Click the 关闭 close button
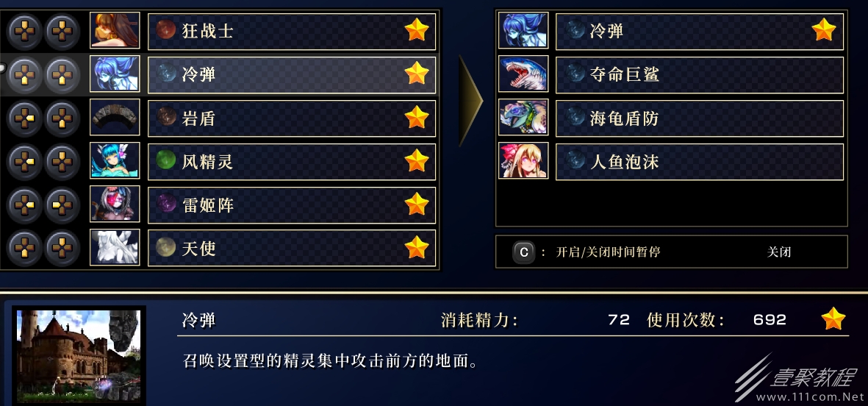 pyautogui.click(x=779, y=252)
